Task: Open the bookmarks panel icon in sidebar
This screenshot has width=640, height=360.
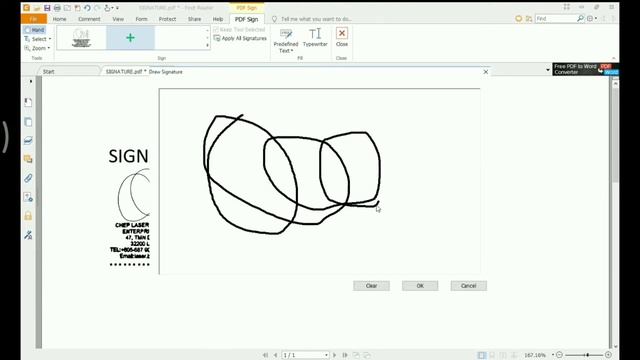Action: tap(28, 102)
